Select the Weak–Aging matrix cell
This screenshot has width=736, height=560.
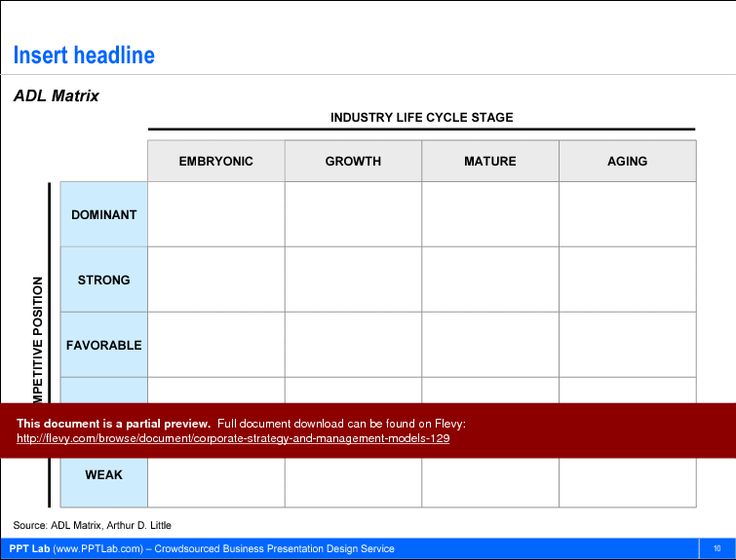(x=628, y=483)
